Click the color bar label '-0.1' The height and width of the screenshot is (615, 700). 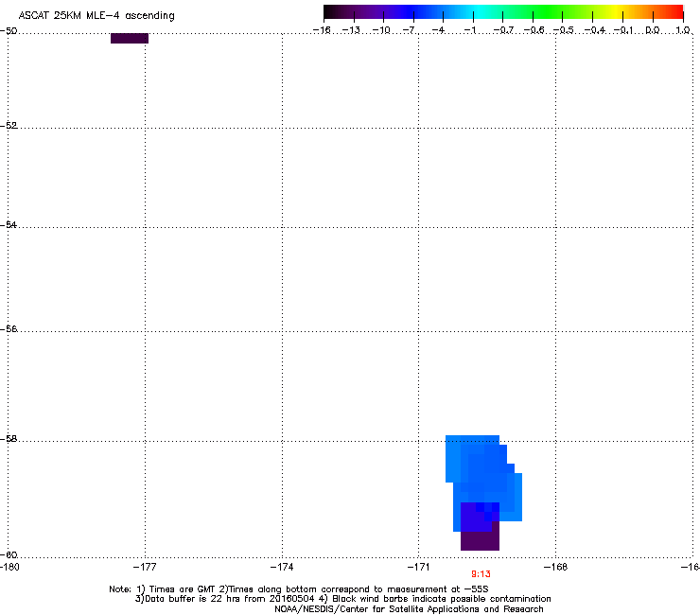coord(623,30)
